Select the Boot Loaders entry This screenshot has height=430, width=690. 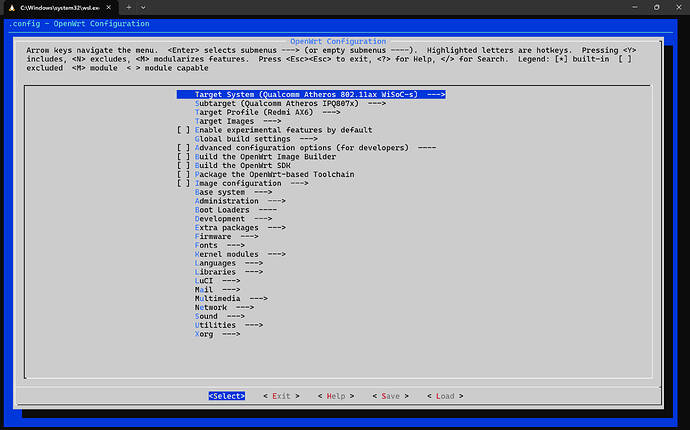click(235, 210)
